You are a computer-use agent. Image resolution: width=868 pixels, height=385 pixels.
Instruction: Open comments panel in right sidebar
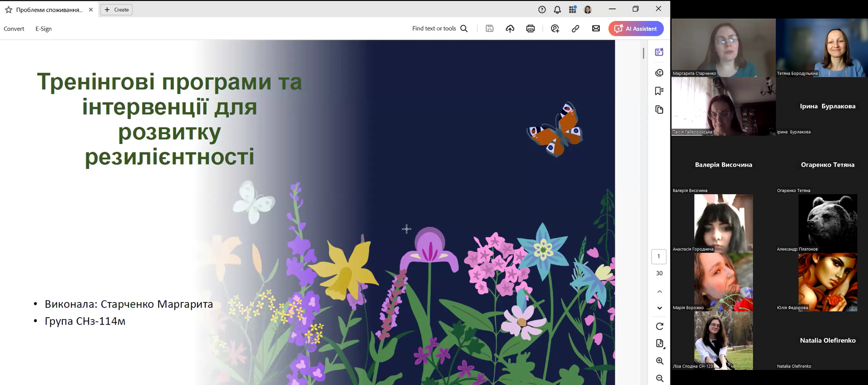click(x=659, y=73)
